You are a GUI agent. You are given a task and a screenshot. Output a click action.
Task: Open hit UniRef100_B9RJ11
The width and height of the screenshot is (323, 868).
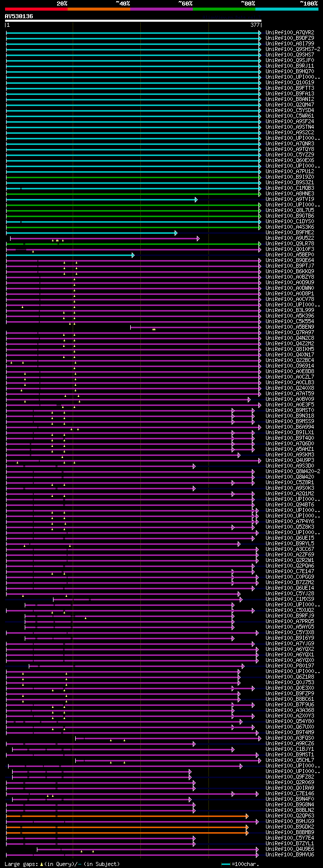pyautogui.click(x=290, y=66)
